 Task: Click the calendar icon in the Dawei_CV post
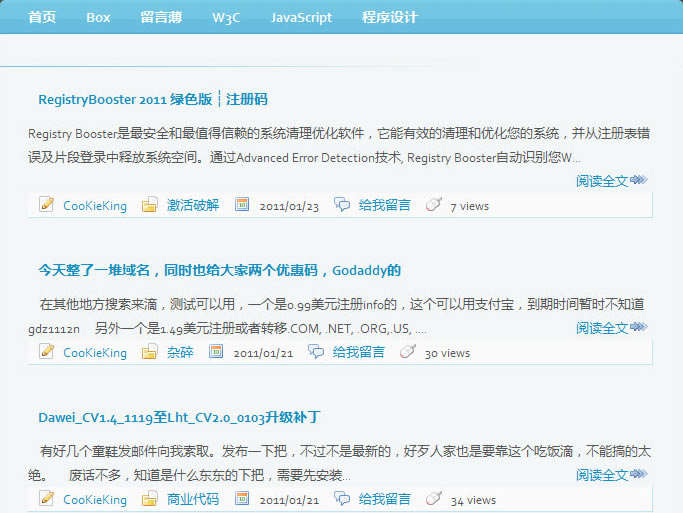[x=242, y=499]
